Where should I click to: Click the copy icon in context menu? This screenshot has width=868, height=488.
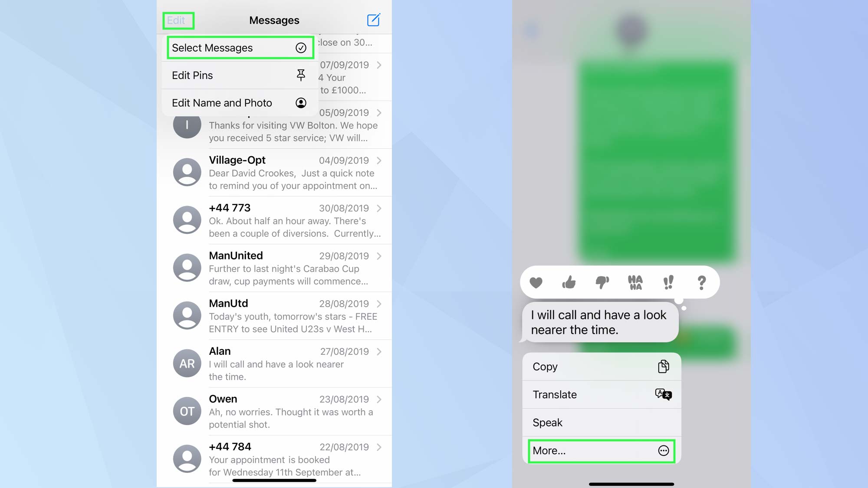664,366
